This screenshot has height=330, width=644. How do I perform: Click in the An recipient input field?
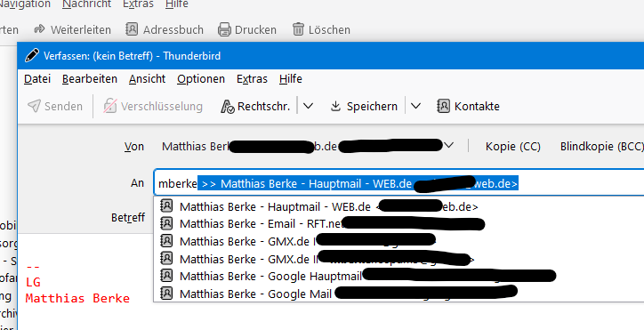coord(398,182)
